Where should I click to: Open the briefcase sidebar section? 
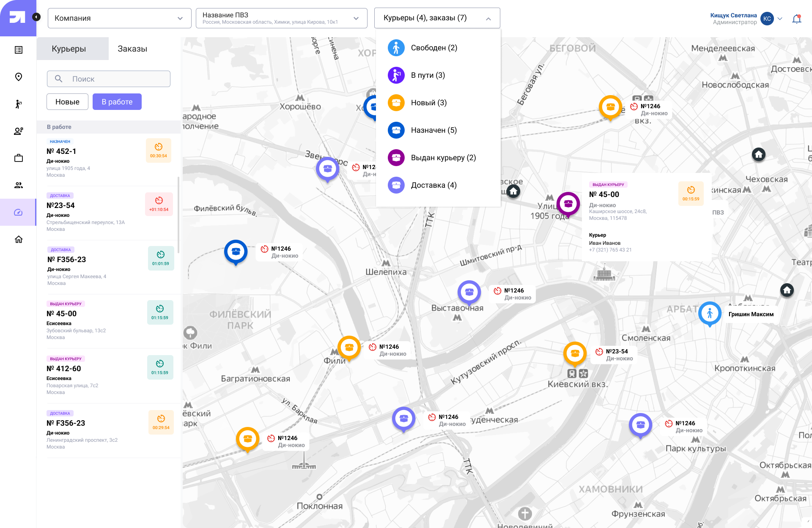pos(19,158)
